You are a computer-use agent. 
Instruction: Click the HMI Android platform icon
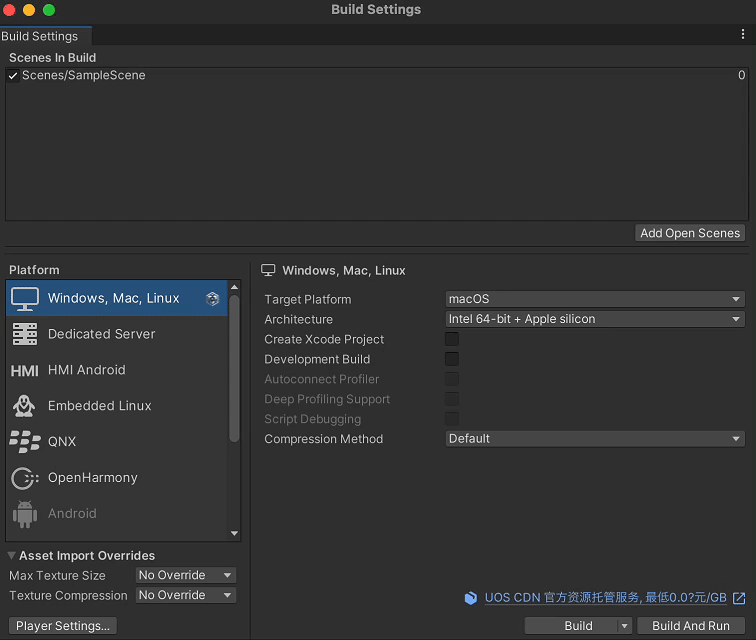(x=25, y=370)
